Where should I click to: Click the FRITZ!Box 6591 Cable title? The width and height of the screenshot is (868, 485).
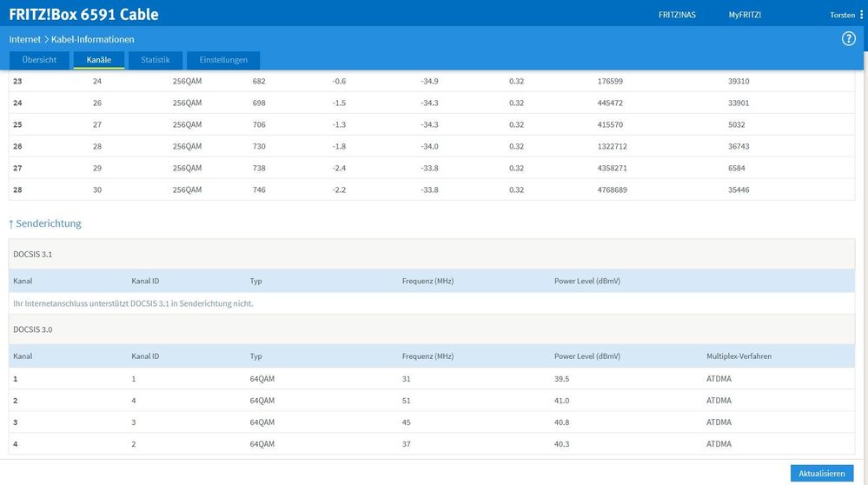(x=83, y=15)
